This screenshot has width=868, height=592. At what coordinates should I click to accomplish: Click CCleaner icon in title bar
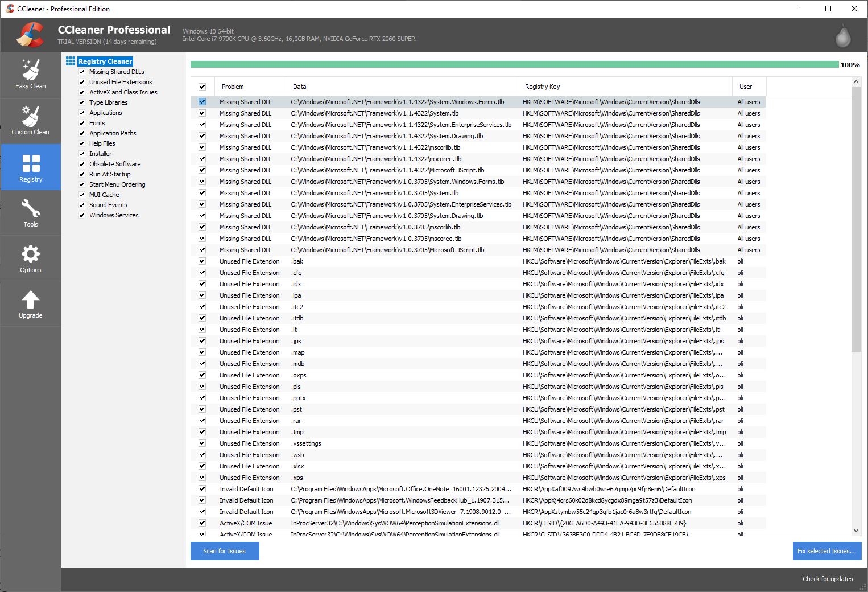click(10, 9)
